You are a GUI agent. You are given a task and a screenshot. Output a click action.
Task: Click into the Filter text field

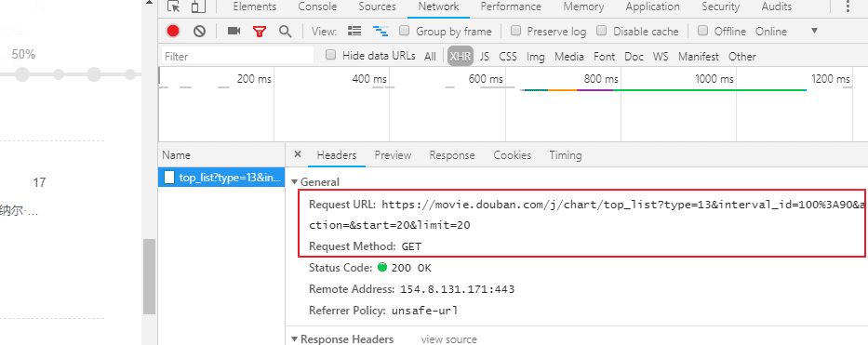point(238,56)
